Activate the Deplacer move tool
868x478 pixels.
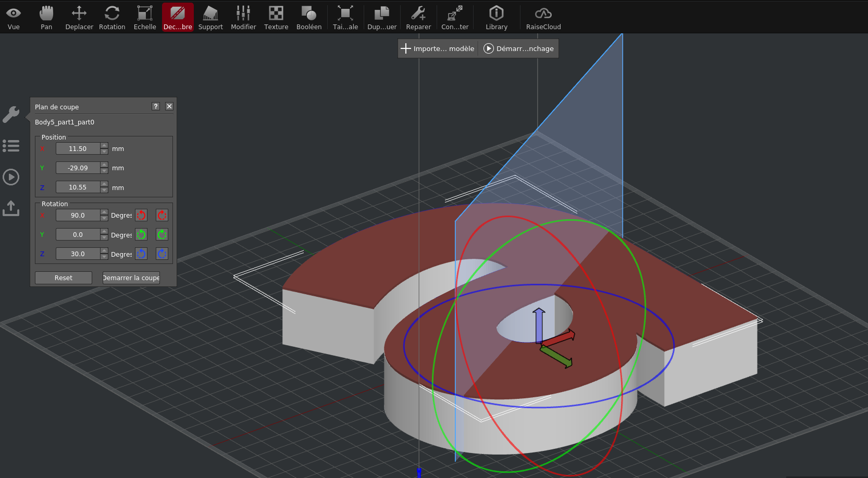pos(79,18)
